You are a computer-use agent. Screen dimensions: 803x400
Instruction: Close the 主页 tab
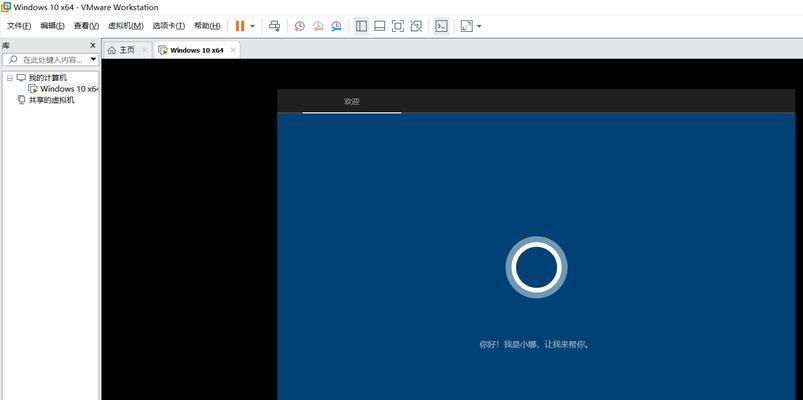144,50
